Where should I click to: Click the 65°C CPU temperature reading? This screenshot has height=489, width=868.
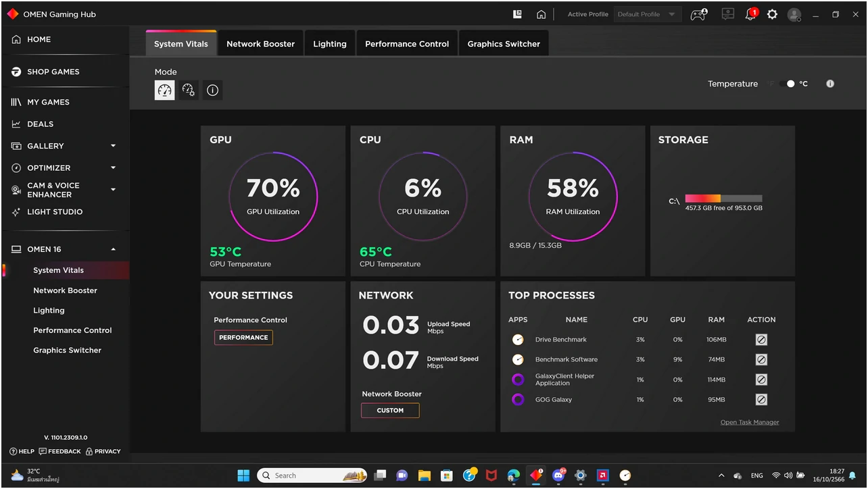click(376, 253)
